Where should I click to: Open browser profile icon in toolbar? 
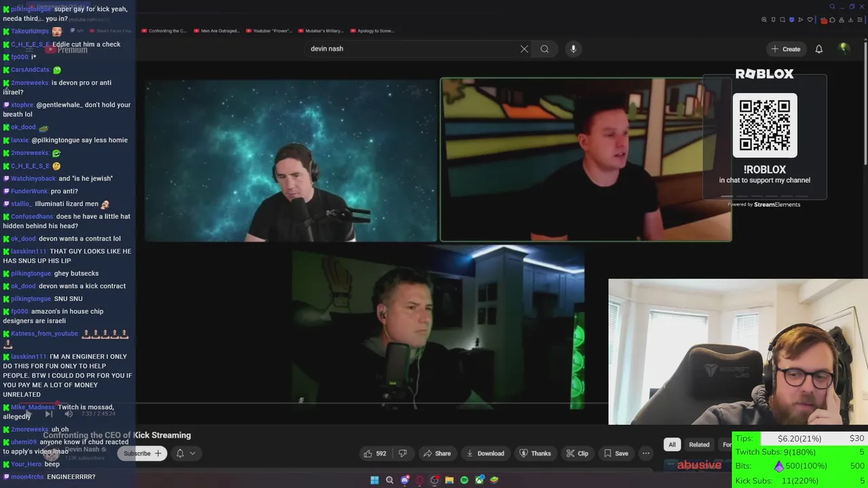pyautogui.click(x=842, y=20)
